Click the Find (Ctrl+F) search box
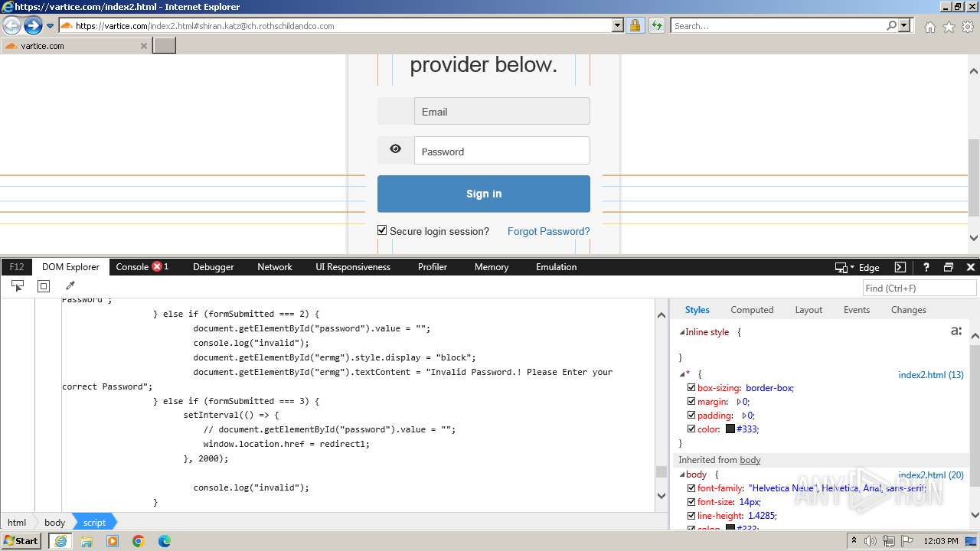This screenshot has height=551, width=980. [920, 288]
